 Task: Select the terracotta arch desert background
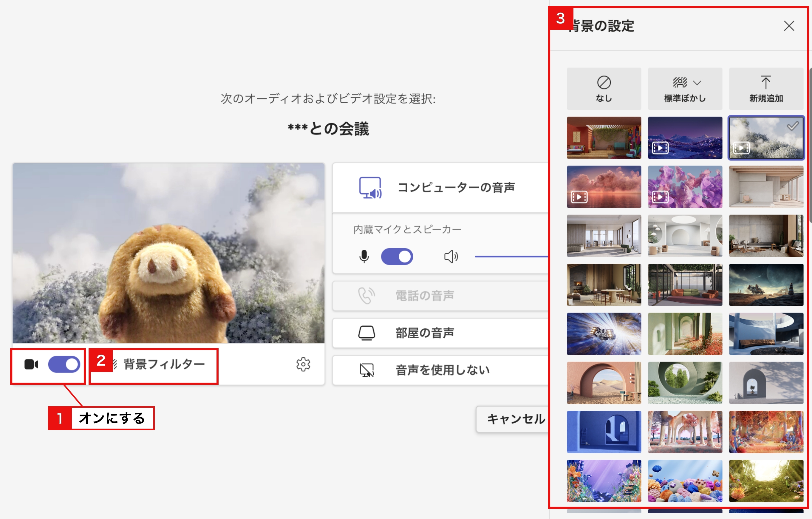604,383
